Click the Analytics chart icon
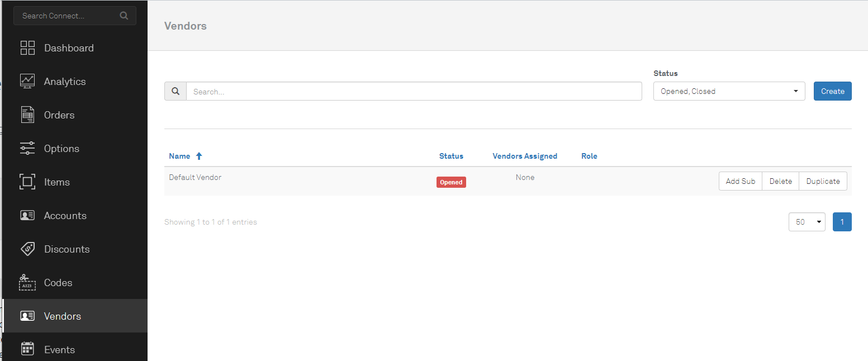 (x=27, y=82)
